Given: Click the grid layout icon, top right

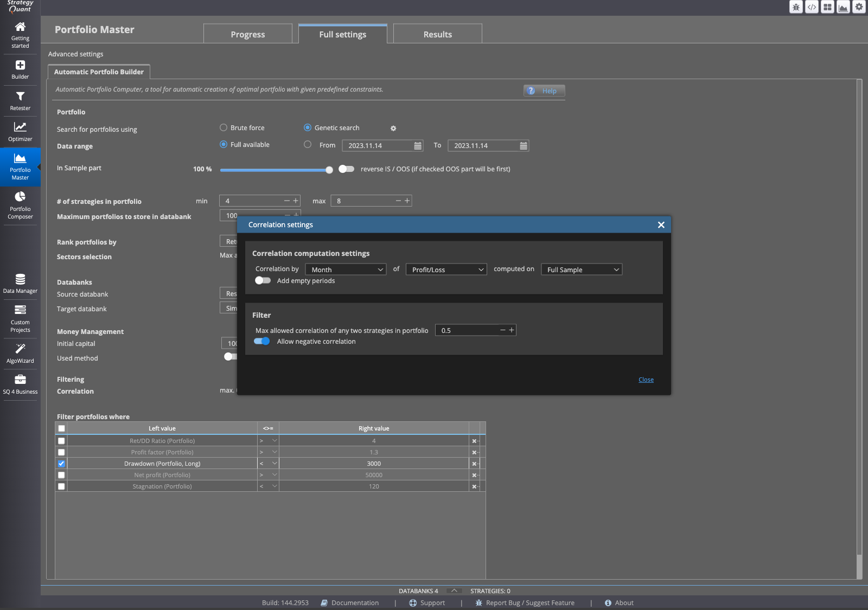Looking at the screenshot, I should (827, 7).
